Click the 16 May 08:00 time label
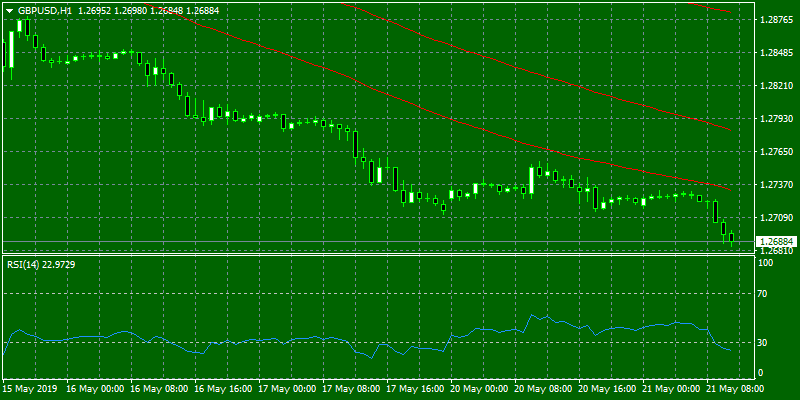Viewport: 800px width, 400px height. (159, 388)
